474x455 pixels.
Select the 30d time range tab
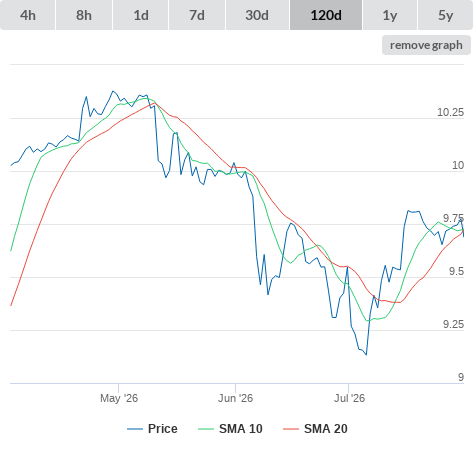(x=257, y=15)
